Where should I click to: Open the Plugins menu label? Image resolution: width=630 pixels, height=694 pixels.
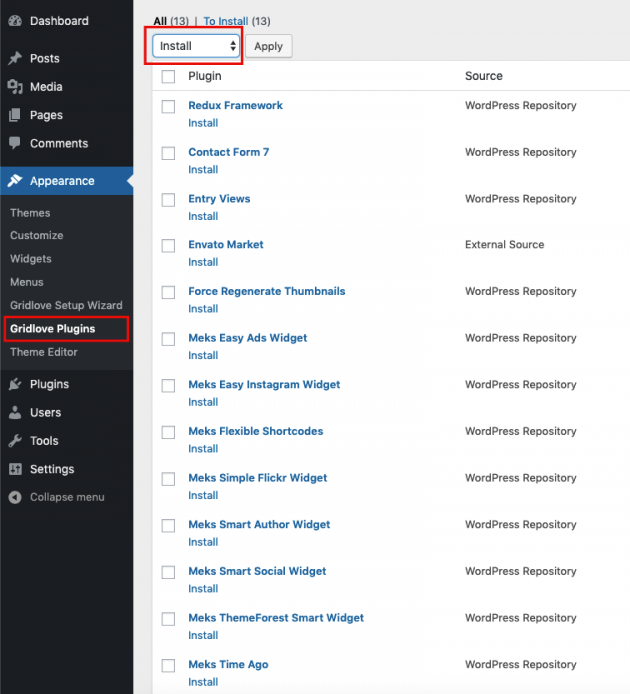point(50,384)
